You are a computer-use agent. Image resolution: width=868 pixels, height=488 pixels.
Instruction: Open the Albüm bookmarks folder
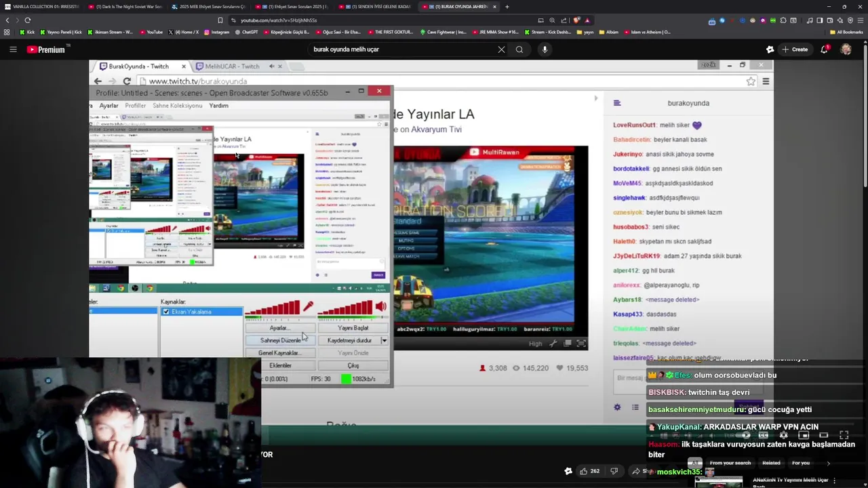[608, 32]
